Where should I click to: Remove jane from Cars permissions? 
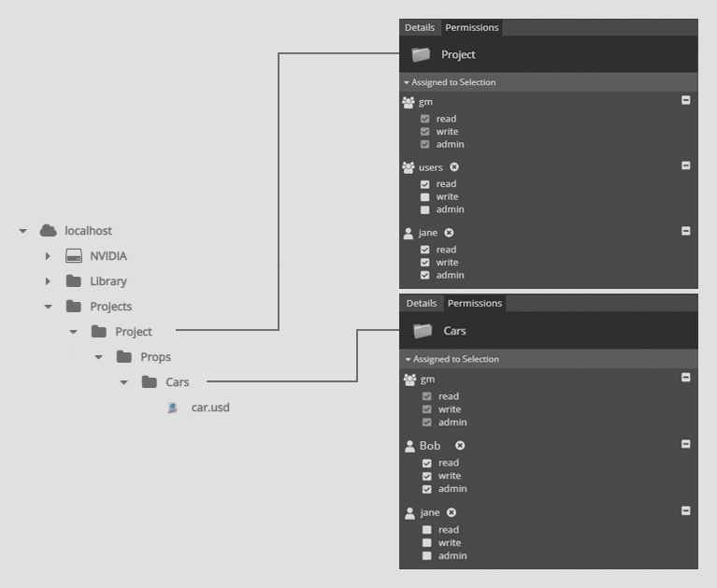coord(452,512)
